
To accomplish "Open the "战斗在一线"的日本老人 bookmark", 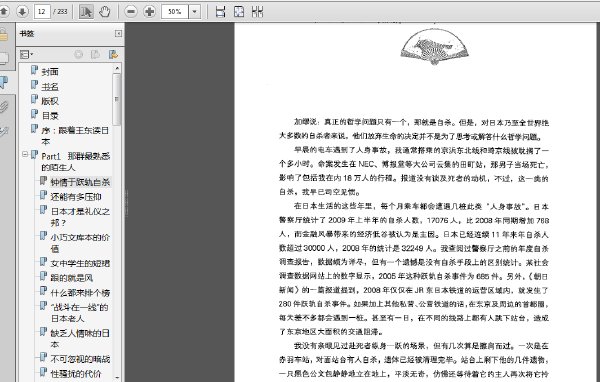I will click(x=80, y=312).
